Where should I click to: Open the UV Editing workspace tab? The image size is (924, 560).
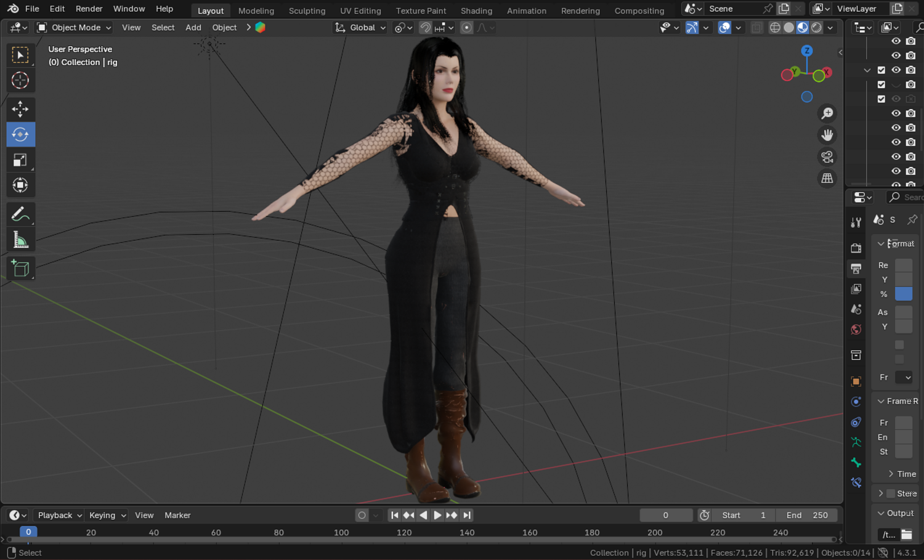(360, 10)
